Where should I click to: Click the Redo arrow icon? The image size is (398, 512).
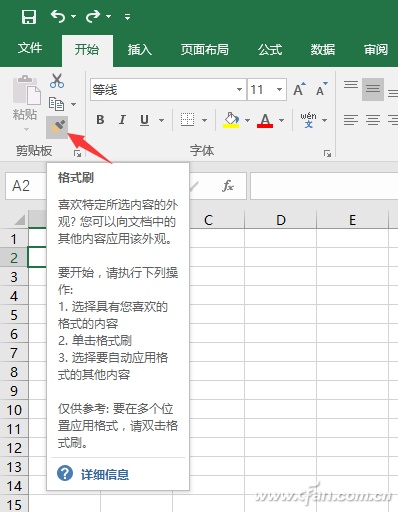click(93, 16)
